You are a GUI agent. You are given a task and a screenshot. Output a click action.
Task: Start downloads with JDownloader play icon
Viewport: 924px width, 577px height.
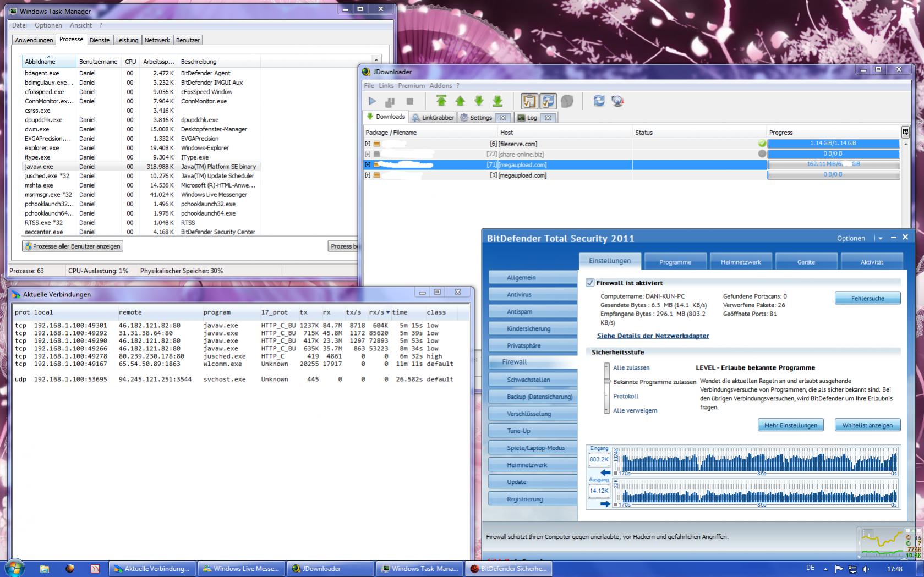373,101
